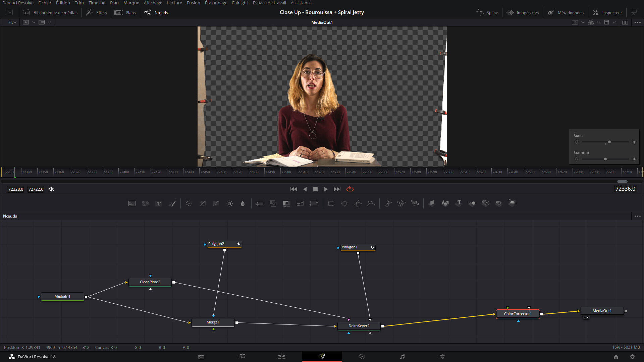Toggle dual viewer layout
Image resolution: width=644 pixels, height=362 pixels.
tap(625, 22)
